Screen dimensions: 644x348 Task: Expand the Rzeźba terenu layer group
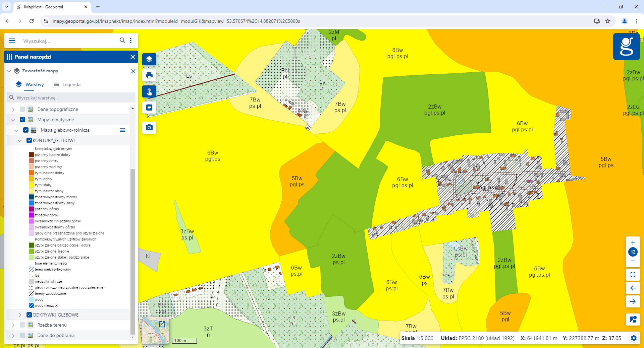coord(13,325)
